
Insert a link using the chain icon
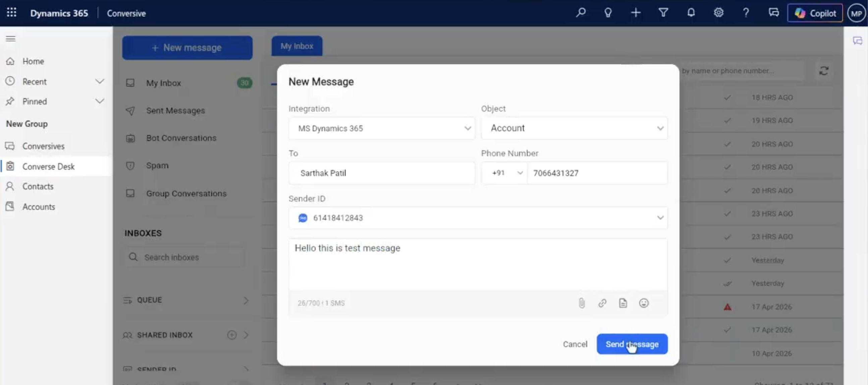pos(602,303)
